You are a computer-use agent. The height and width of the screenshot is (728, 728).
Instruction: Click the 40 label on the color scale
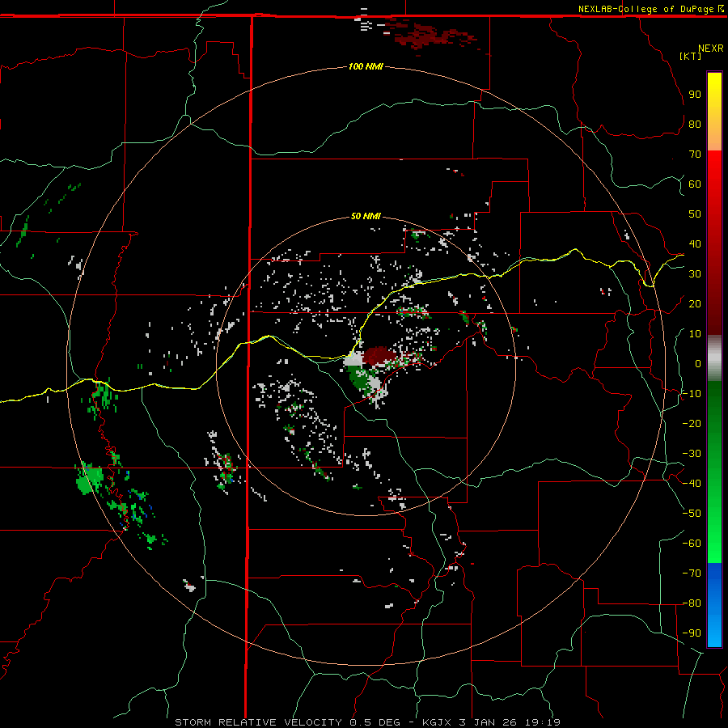click(695, 244)
